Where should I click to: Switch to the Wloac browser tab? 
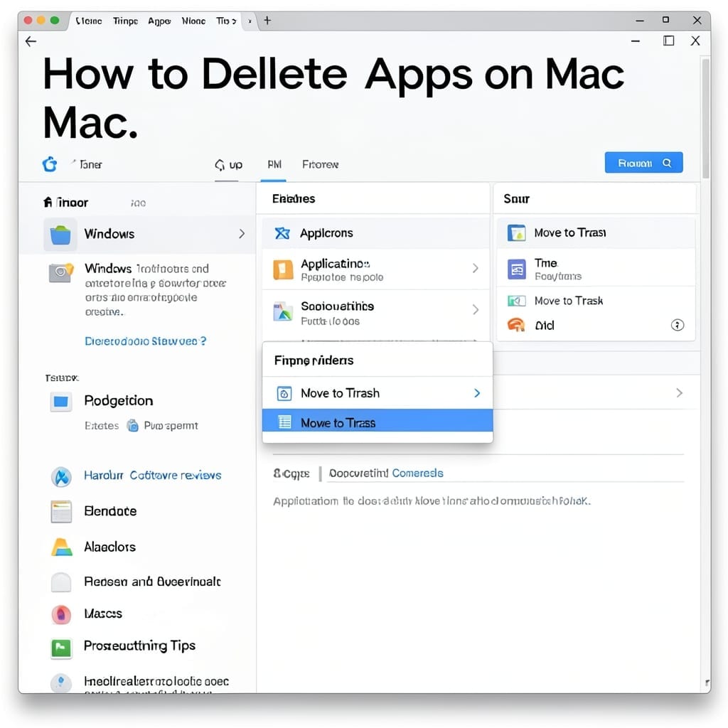click(x=193, y=21)
